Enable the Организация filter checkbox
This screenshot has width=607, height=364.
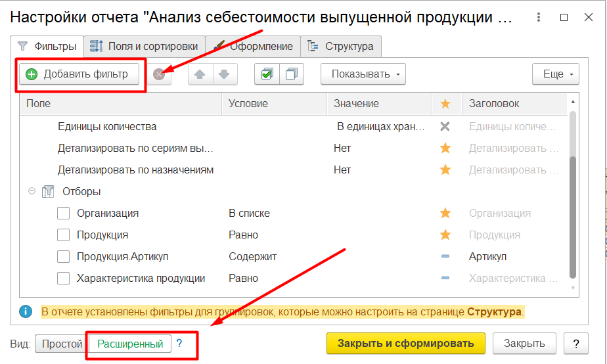(x=64, y=214)
